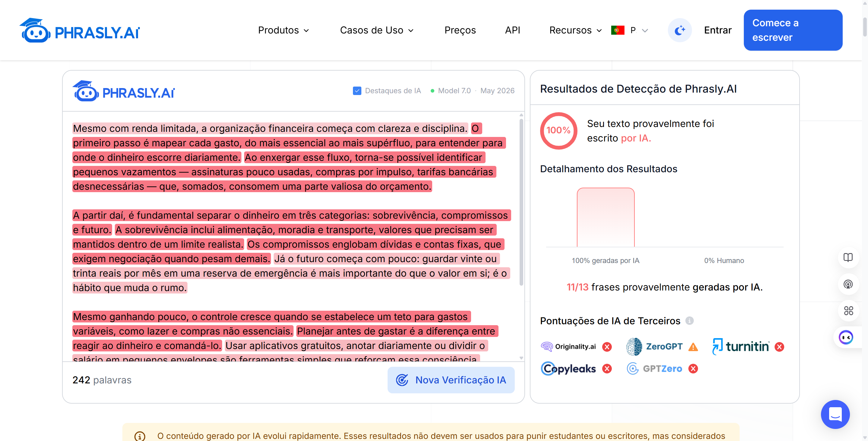Open the Produtos dropdown menu
Image resolution: width=868 pixels, height=441 pixels.
[283, 30]
